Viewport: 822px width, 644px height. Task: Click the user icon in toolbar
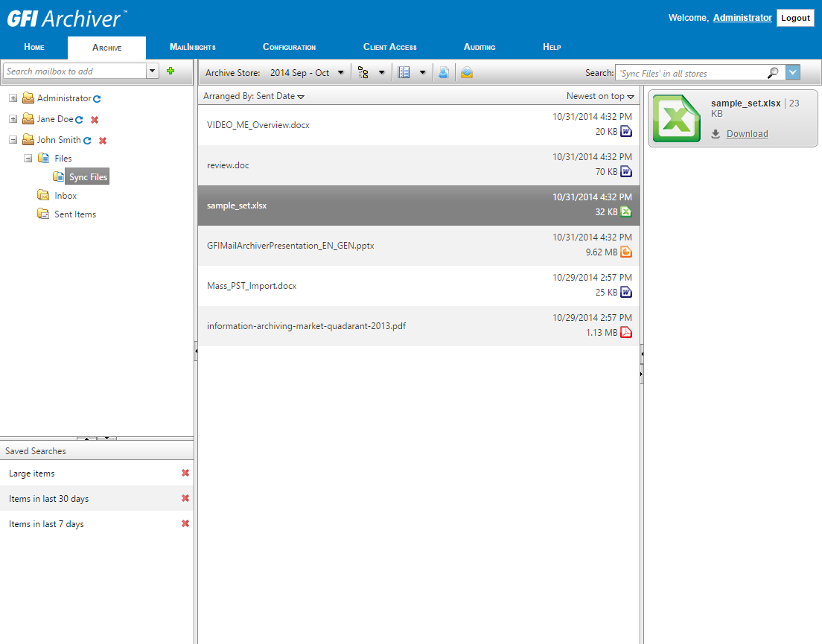tap(444, 72)
